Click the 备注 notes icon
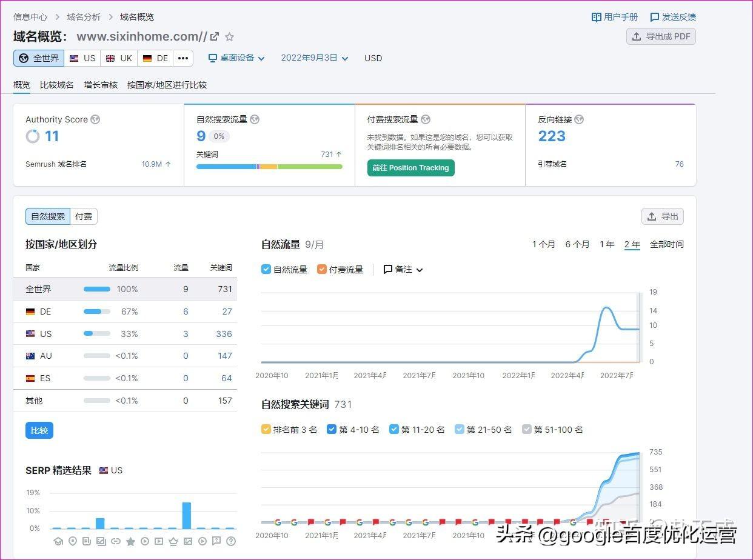 388,269
